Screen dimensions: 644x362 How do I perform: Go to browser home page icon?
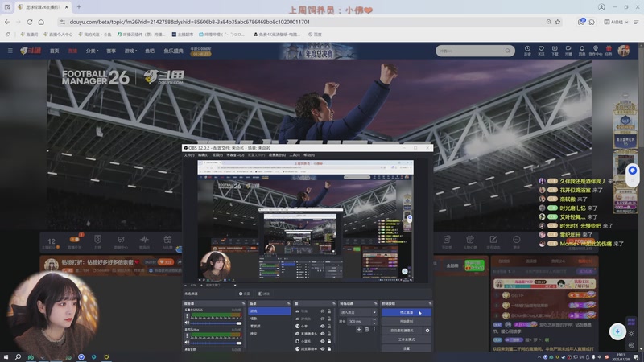41,22
